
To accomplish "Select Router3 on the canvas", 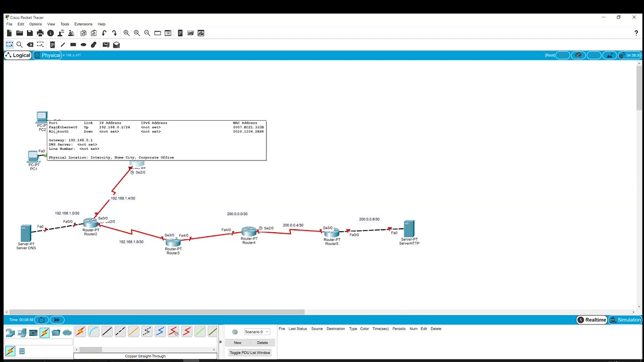I will [x=173, y=243].
